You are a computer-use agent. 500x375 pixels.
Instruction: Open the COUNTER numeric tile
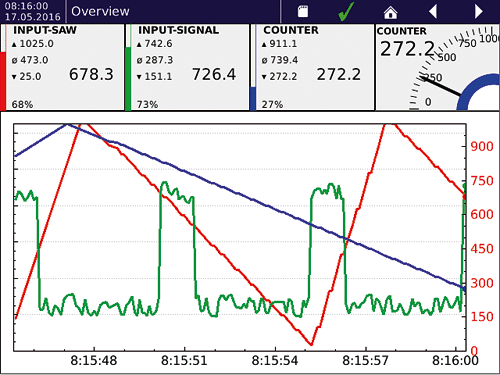[x=312, y=67]
